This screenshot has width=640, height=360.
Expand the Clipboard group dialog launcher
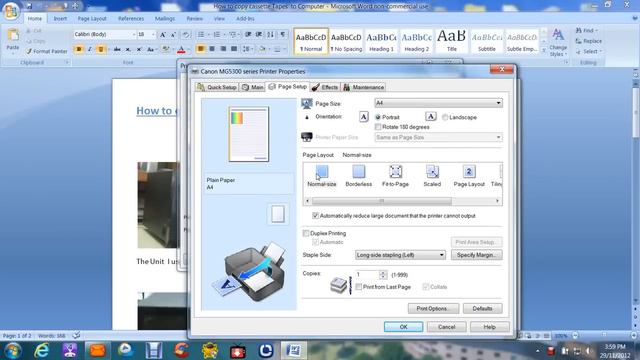[67, 62]
